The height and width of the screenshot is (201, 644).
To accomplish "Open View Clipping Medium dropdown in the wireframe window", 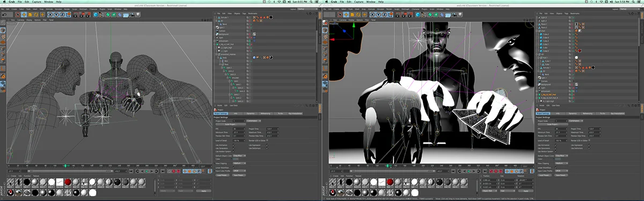I will pyautogui.click(x=239, y=163).
